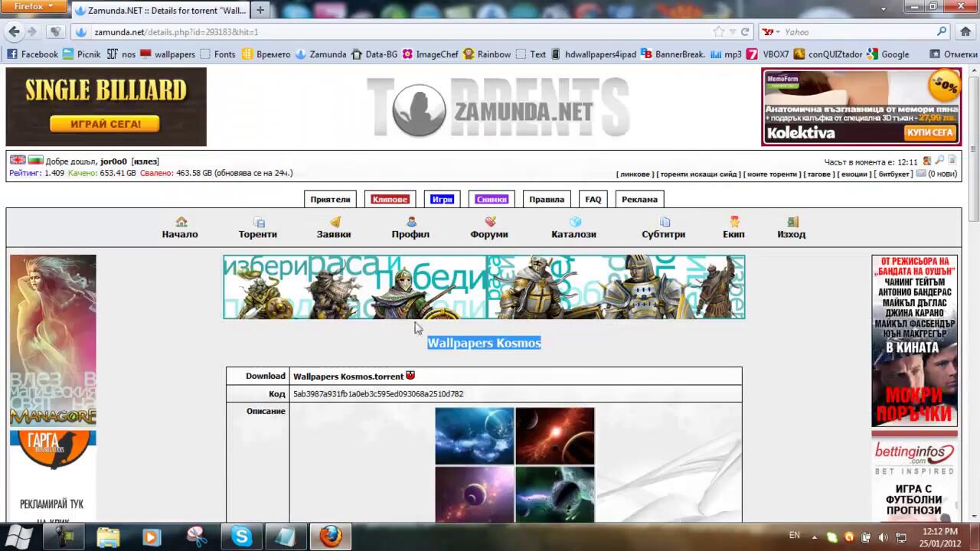
Task: Open Субтитри from the navigation icons
Action: (x=664, y=222)
